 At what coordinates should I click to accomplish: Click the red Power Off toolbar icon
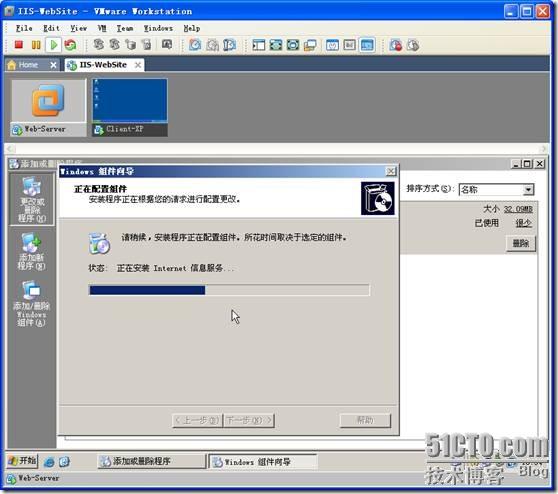pyautogui.click(x=19, y=45)
